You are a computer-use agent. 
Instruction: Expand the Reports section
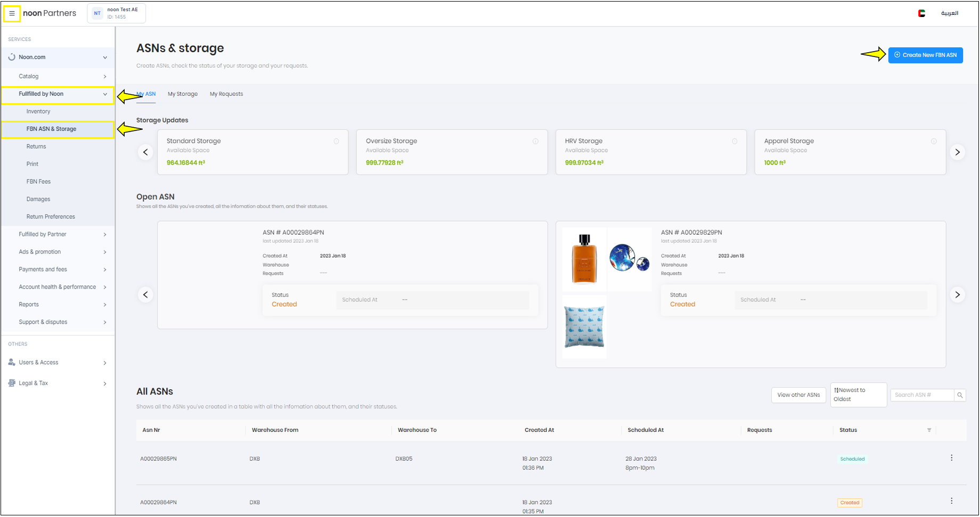[x=104, y=305]
